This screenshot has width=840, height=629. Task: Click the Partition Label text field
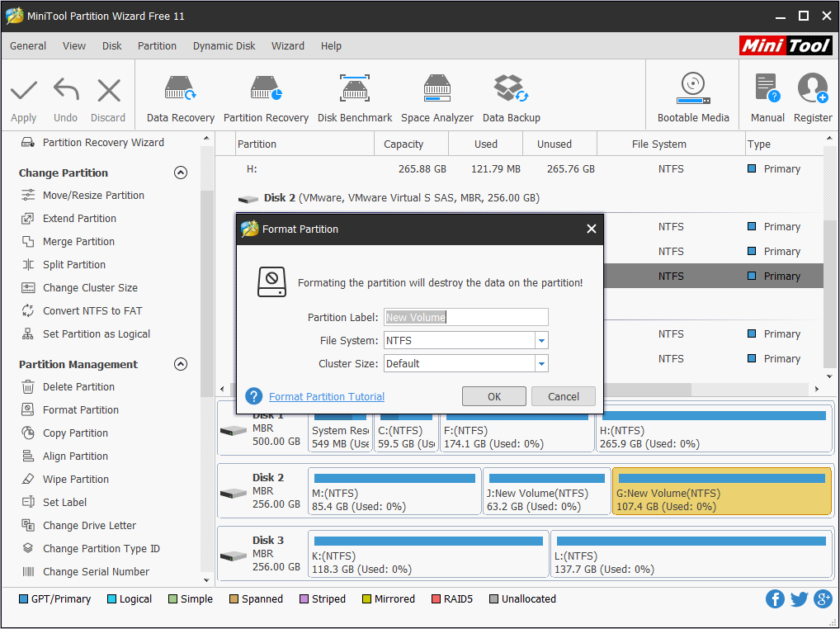(x=466, y=317)
